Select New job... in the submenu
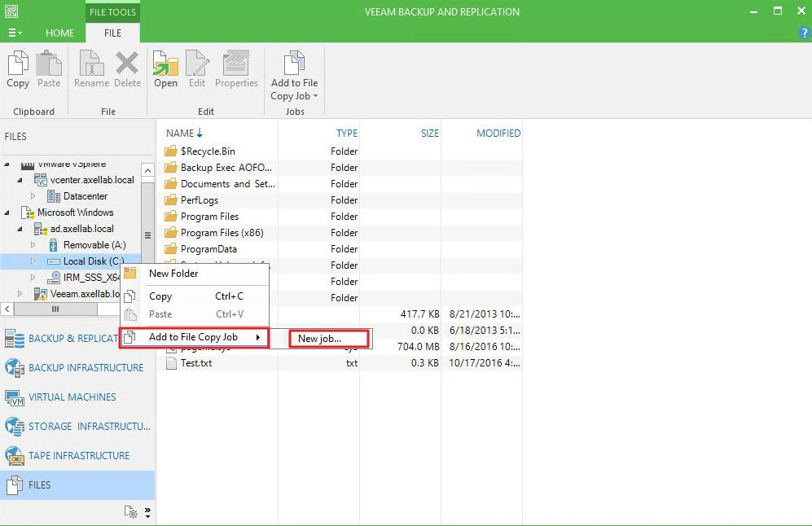This screenshot has width=812, height=526. (319, 339)
